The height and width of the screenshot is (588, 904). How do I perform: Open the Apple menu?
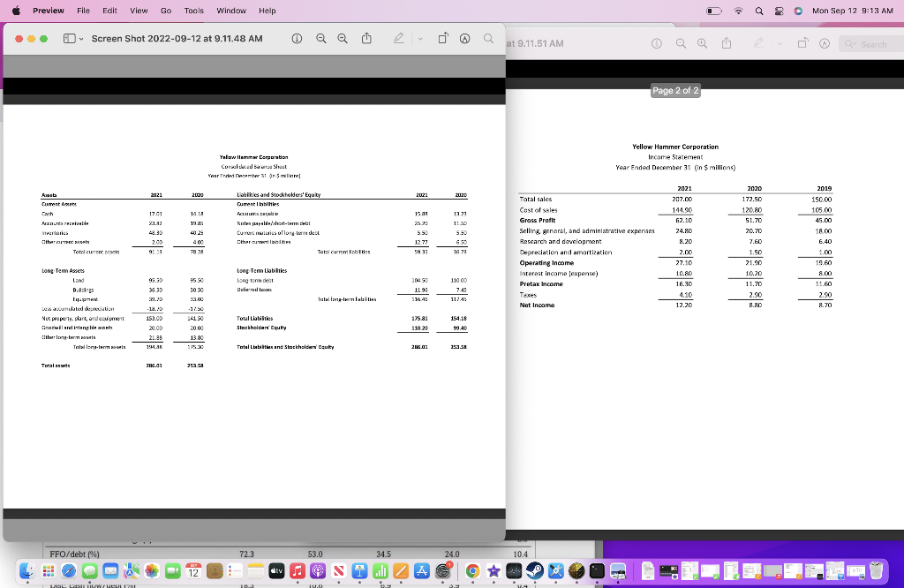(16, 11)
